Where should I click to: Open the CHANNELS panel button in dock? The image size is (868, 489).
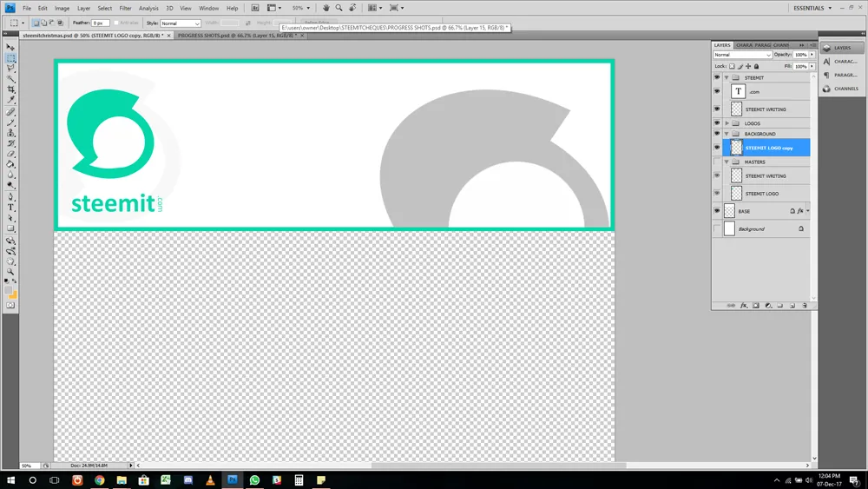pyautogui.click(x=841, y=89)
